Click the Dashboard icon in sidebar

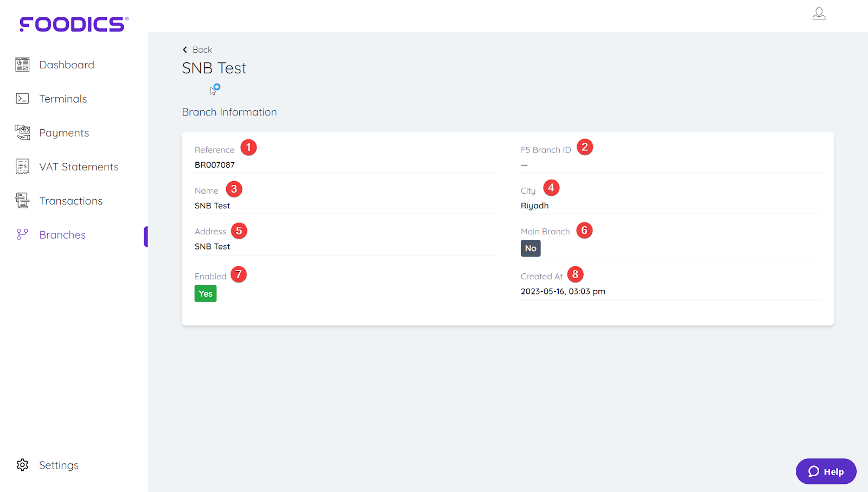(22, 65)
